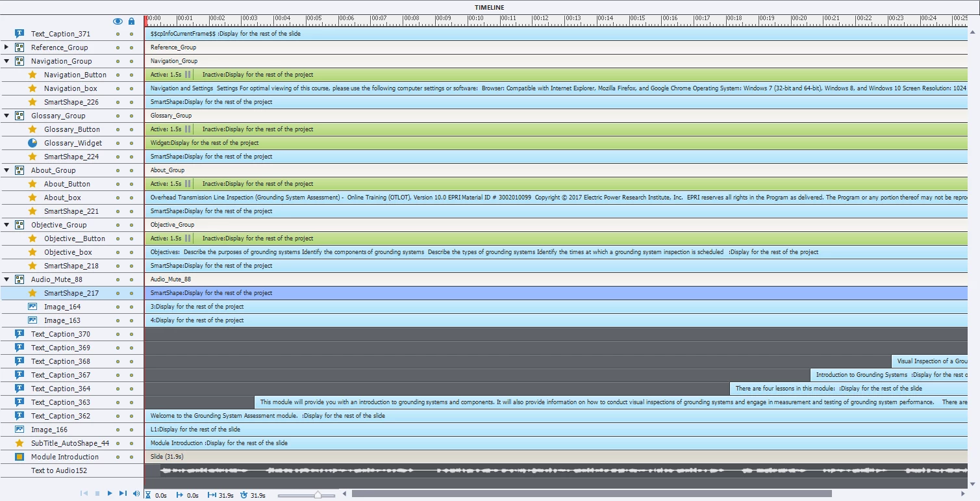Click the stop button in timeline controls
The height and width of the screenshot is (501, 980).
click(x=97, y=494)
